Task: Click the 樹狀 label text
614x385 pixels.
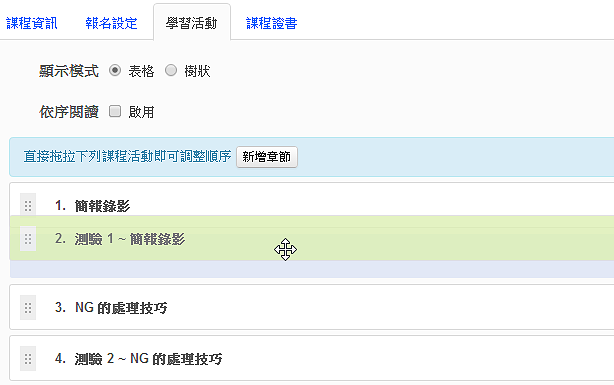Action: pos(197,71)
